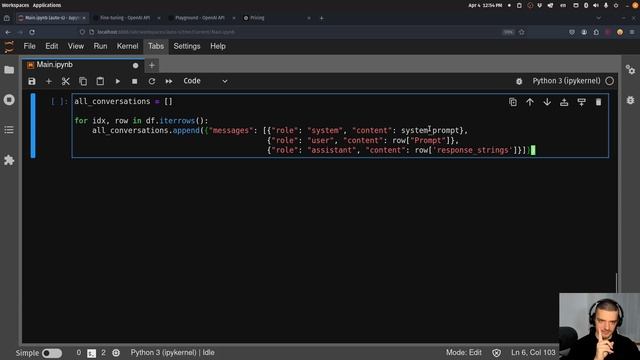Viewport: 640px width, 360px height.
Task: Open the browser hamburger menu
Action: pyautogui.click(x=632, y=32)
